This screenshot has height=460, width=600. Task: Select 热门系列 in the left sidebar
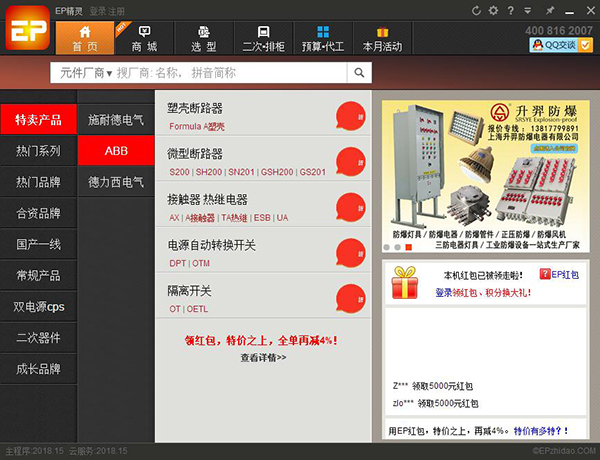click(38, 151)
